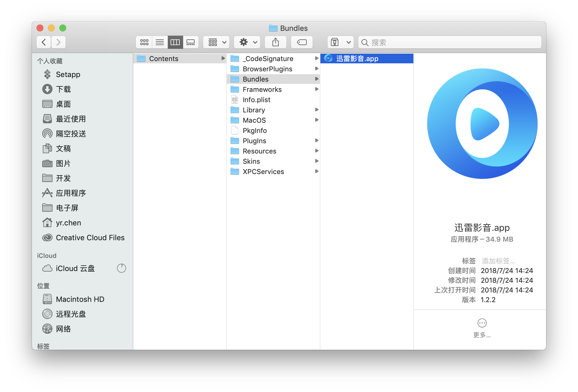The height and width of the screenshot is (392, 578).
Task: Open Macintosh HD location
Action: (x=80, y=299)
